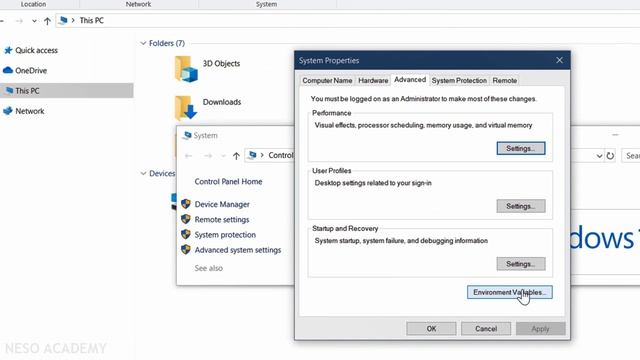Open recent locations dropdown in File Explorer

(34, 21)
